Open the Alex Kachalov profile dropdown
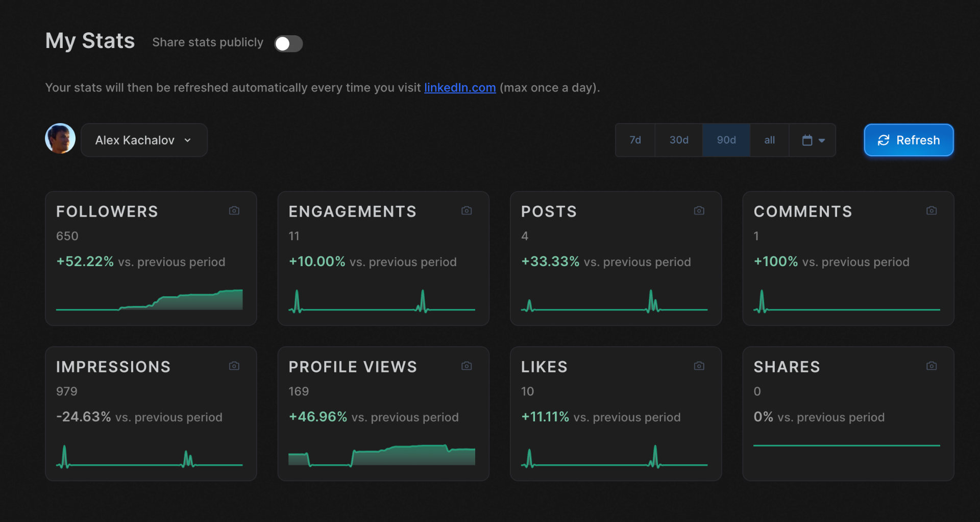Image resolution: width=980 pixels, height=522 pixels. point(144,140)
